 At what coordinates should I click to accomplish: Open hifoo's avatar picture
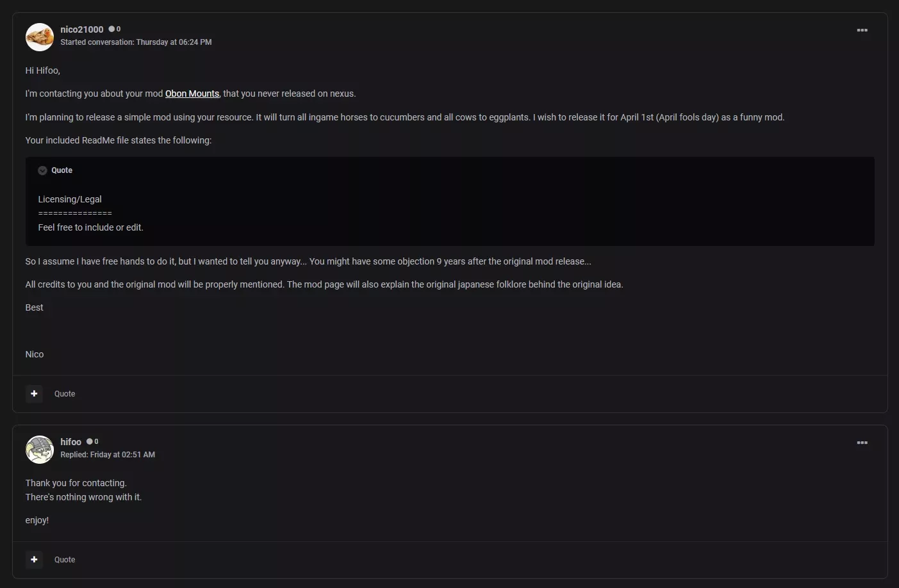coord(39,450)
